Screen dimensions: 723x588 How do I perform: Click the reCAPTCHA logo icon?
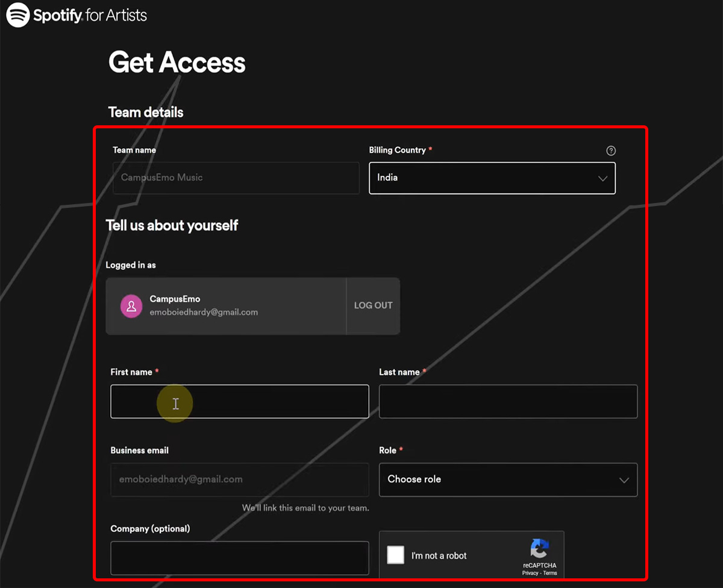click(x=540, y=549)
